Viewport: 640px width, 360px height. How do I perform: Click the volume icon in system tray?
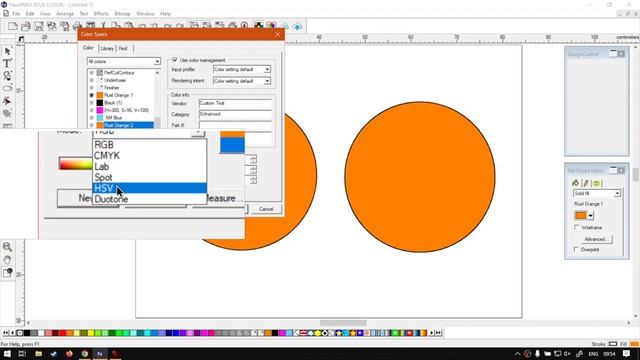pos(567,353)
